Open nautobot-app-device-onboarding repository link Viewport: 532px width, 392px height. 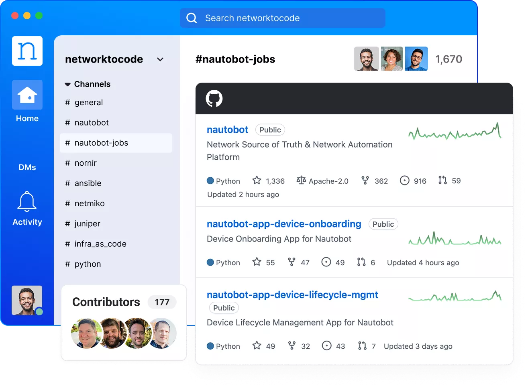[x=284, y=224]
